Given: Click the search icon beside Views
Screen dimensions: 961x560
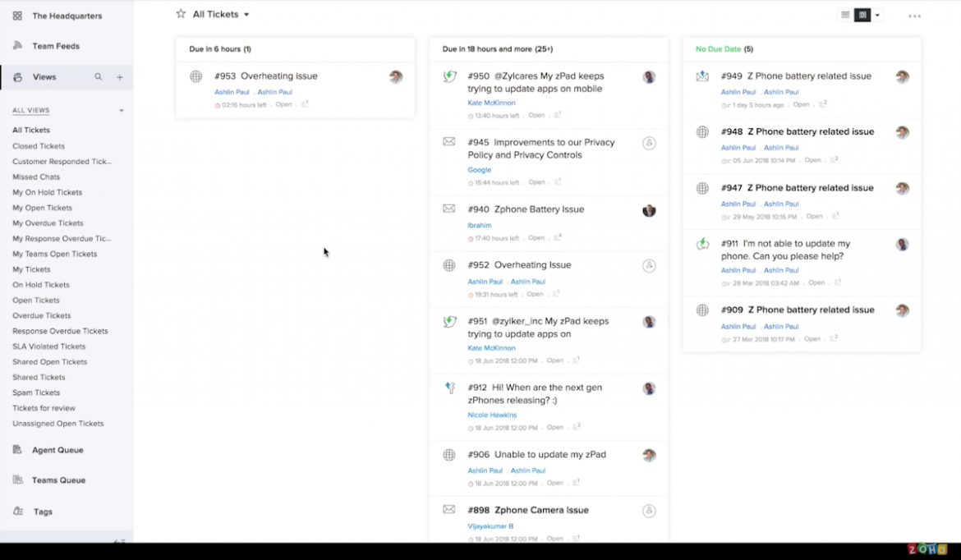Looking at the screenshot, I should point(99,77).
